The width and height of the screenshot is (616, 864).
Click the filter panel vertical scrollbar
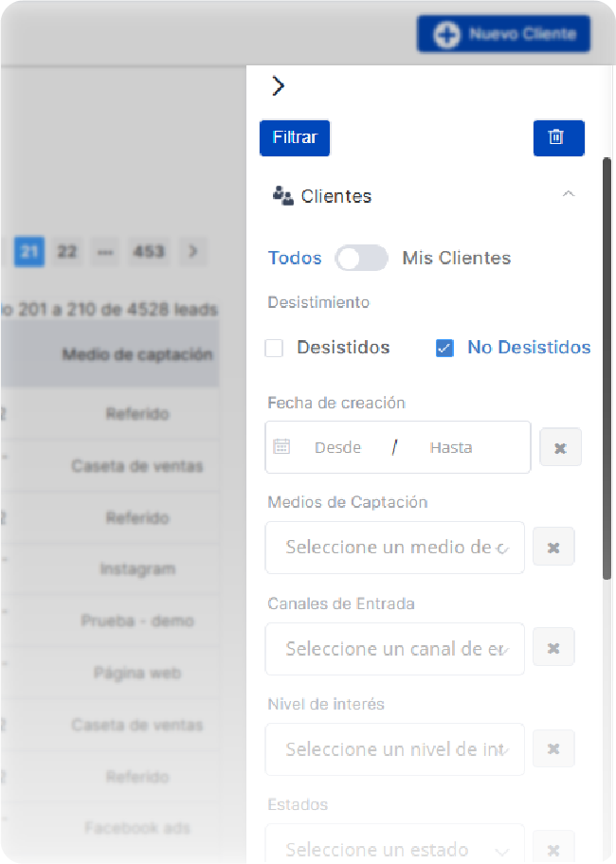coord(607,369)
